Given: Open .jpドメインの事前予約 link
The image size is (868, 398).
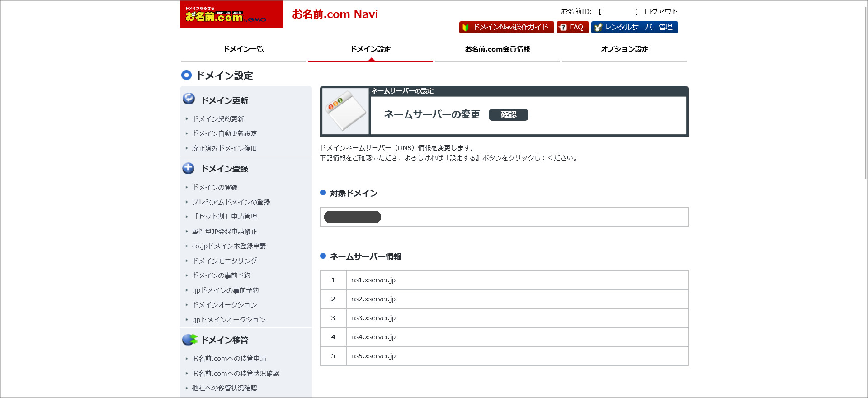Looking at the screenshot, I should click(x=226, y=290).
